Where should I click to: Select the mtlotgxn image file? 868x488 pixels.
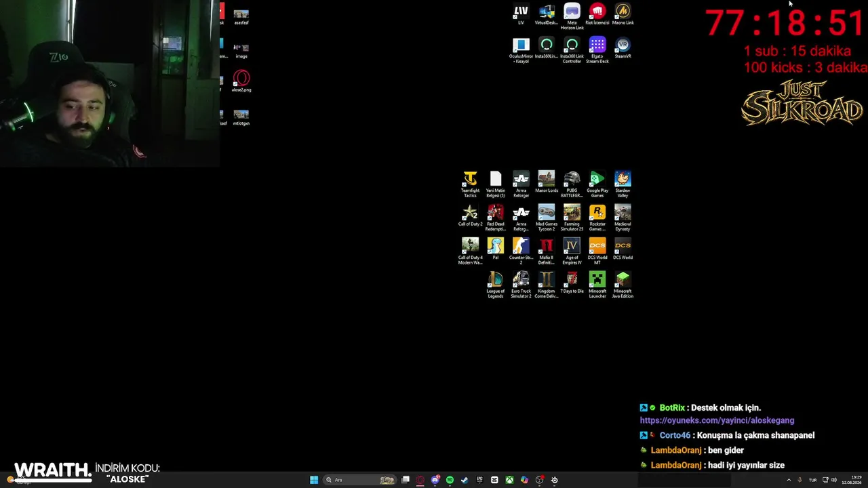(241, 117)
